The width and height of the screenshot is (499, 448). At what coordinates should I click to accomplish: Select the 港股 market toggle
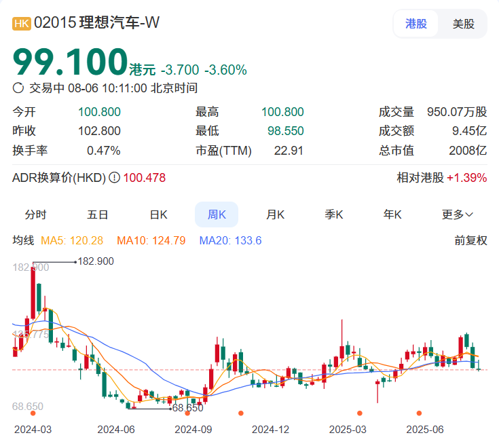pos(416,24)
